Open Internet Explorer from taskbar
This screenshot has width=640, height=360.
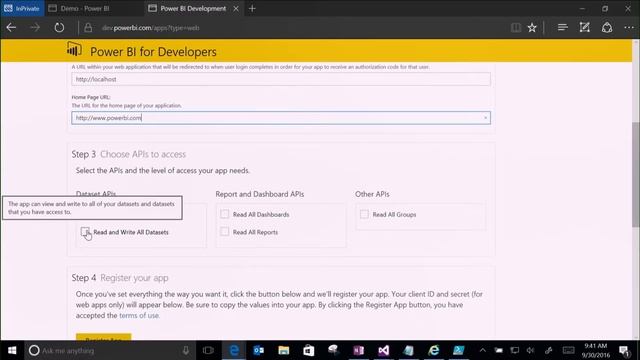[x=433, y=350]
